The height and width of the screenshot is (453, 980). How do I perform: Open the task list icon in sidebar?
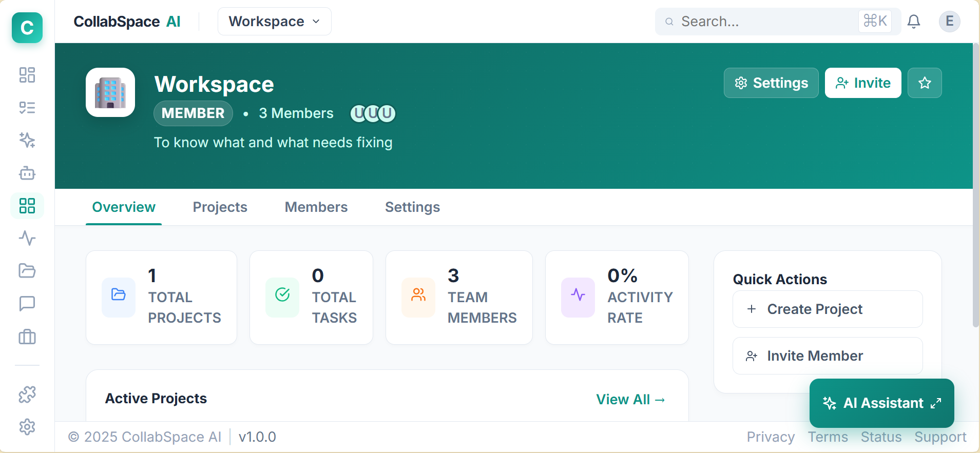pyautogui.click(x=27, y=108)
